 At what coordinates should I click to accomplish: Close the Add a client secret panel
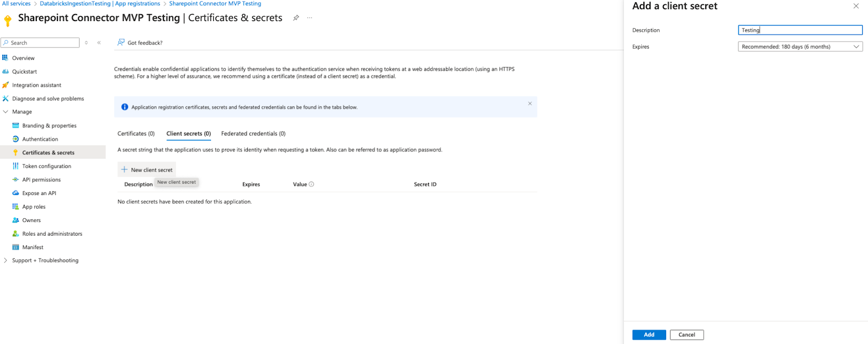tap(856, 6)
